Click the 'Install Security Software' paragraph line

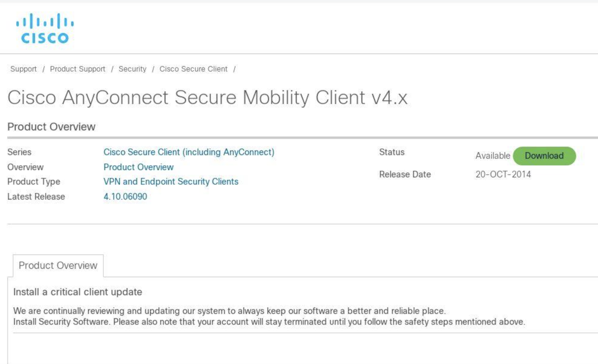click(269, 322)
